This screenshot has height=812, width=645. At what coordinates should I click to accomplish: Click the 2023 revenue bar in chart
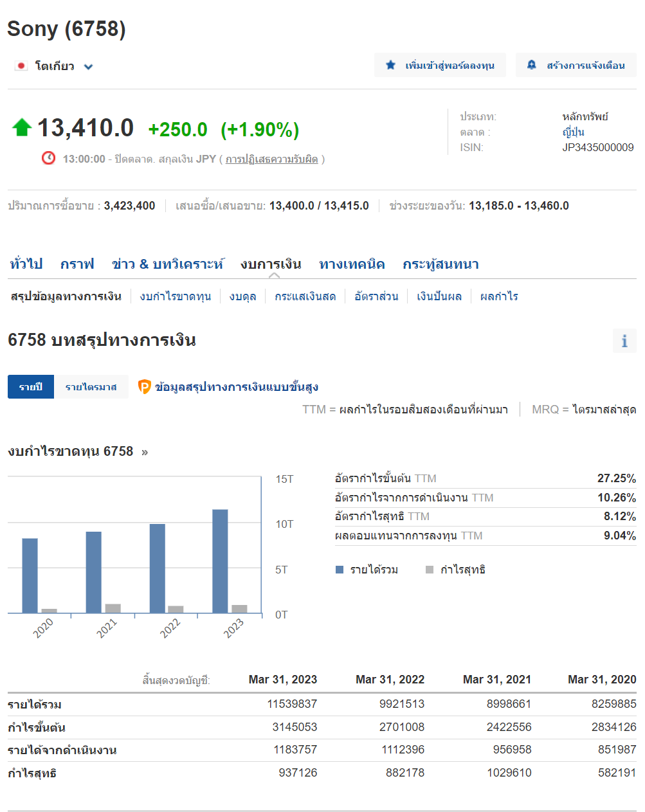click(x=220, y=561)
